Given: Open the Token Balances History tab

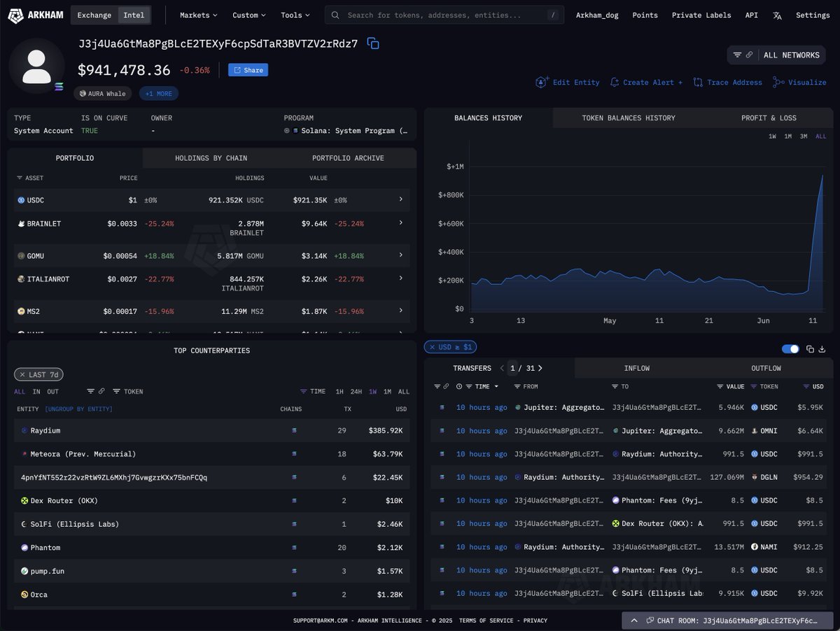Looking at the screenshot, I should pos(629,118).
